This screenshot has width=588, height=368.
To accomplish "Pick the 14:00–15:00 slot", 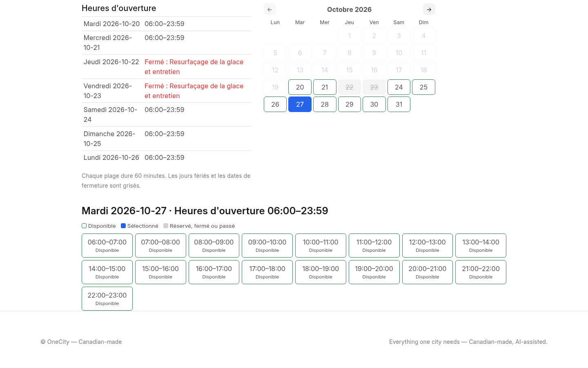I will (107, 272).
